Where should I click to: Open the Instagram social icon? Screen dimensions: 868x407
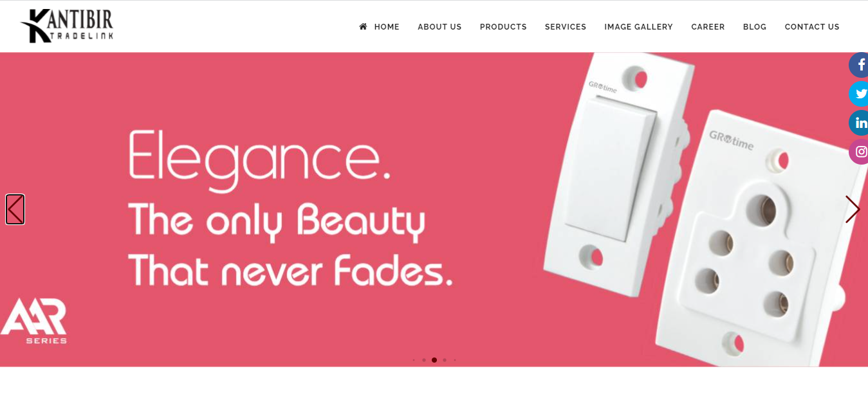[859, 152]
